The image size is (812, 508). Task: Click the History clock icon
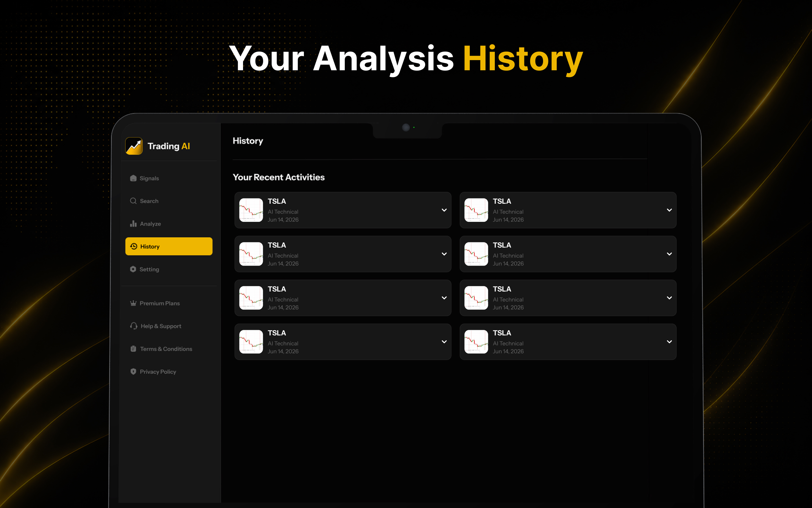(x=134, y=246)
